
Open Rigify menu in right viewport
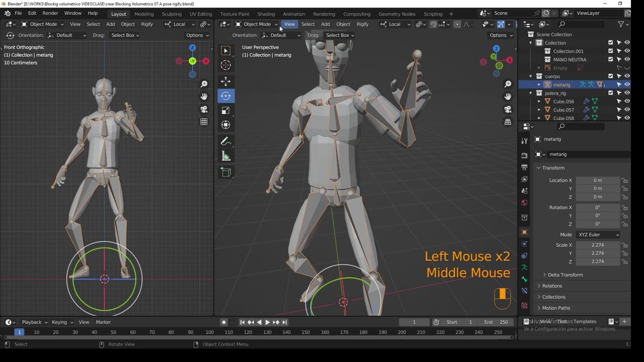coord(362,24)
